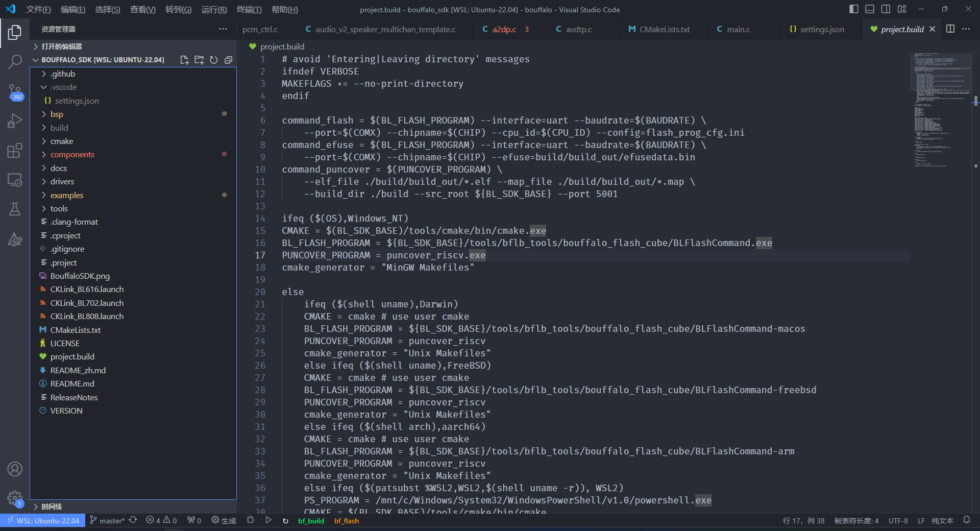Open the Manage gear menu

(x=15, y=498)
